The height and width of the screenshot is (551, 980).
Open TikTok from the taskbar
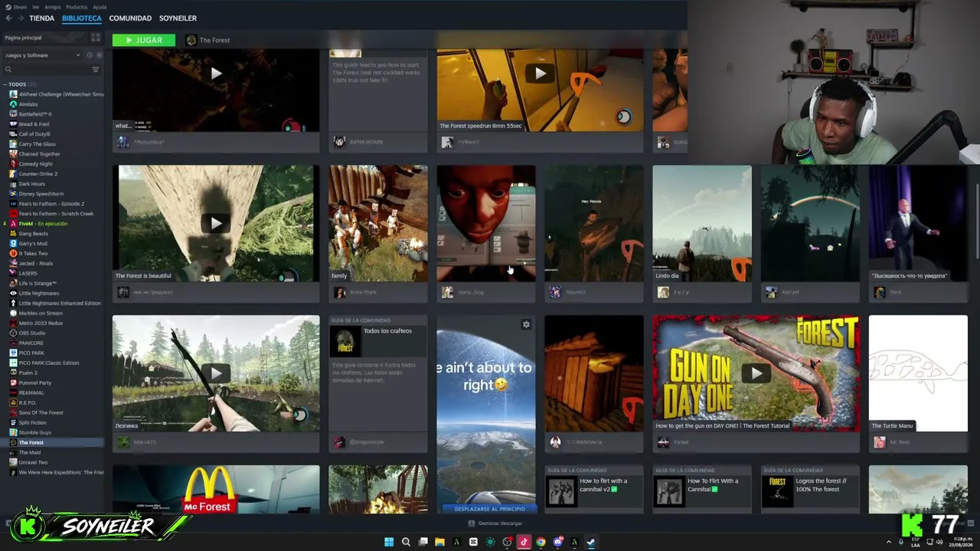tap(524, 542)
